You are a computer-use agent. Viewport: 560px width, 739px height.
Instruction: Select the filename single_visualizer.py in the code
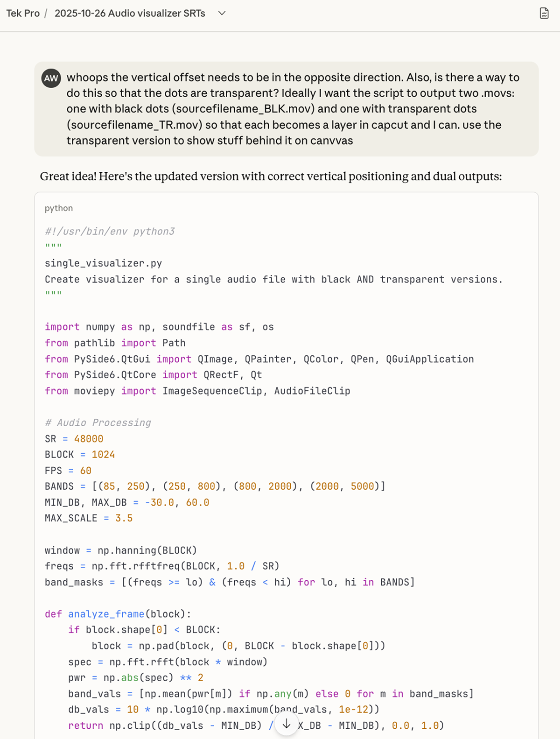click(103, 263)
